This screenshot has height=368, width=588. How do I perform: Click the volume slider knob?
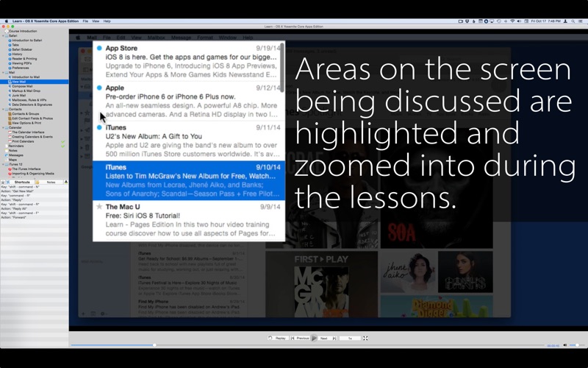pos(577,345)
